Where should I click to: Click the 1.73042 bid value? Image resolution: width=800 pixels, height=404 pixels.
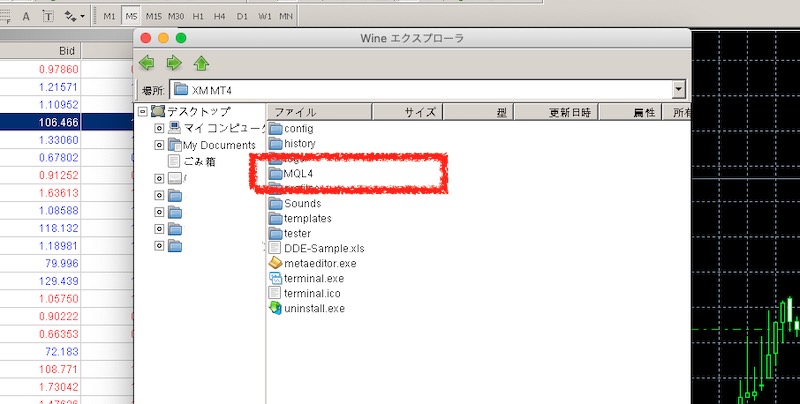(x=59, y=387)
